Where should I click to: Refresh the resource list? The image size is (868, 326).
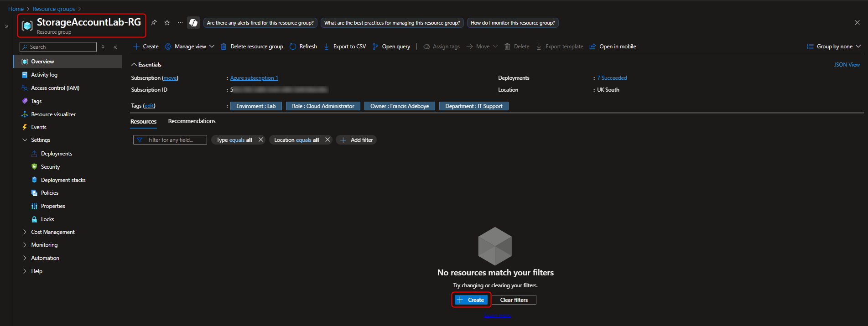[x=303, y=47]
